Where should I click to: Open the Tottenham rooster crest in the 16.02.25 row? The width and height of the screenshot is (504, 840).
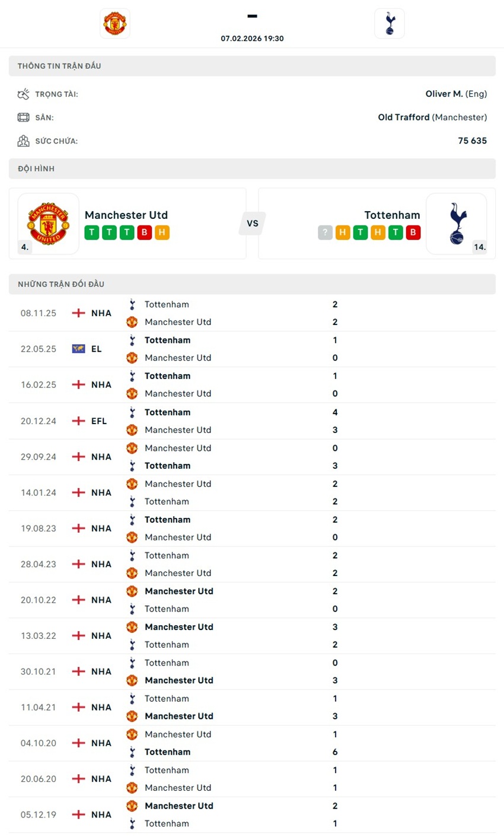pos(132,376)
